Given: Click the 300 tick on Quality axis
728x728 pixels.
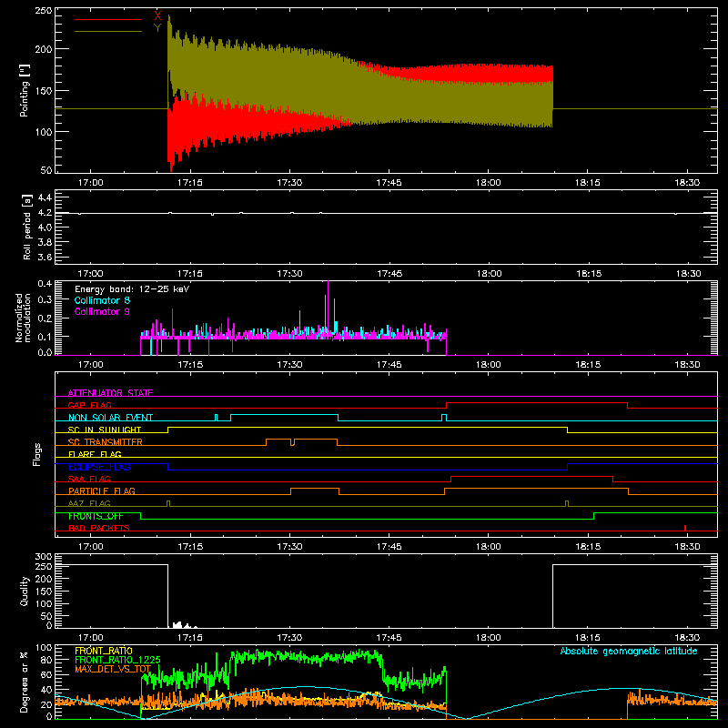Looking at the screenshot, I should pos(44,557).
